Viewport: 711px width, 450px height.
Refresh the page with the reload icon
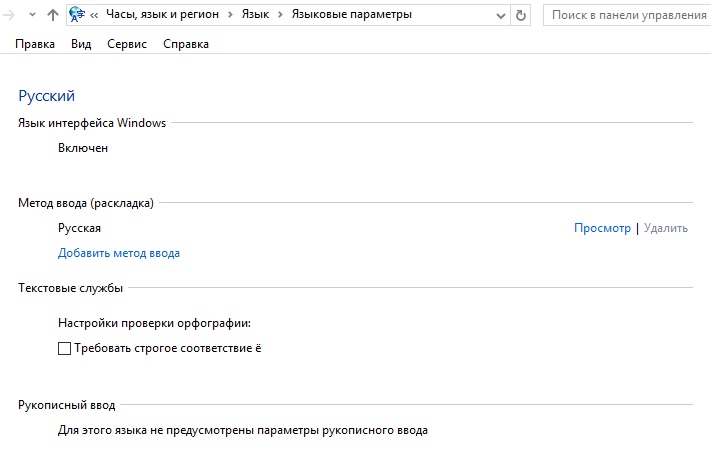[520, 15]
